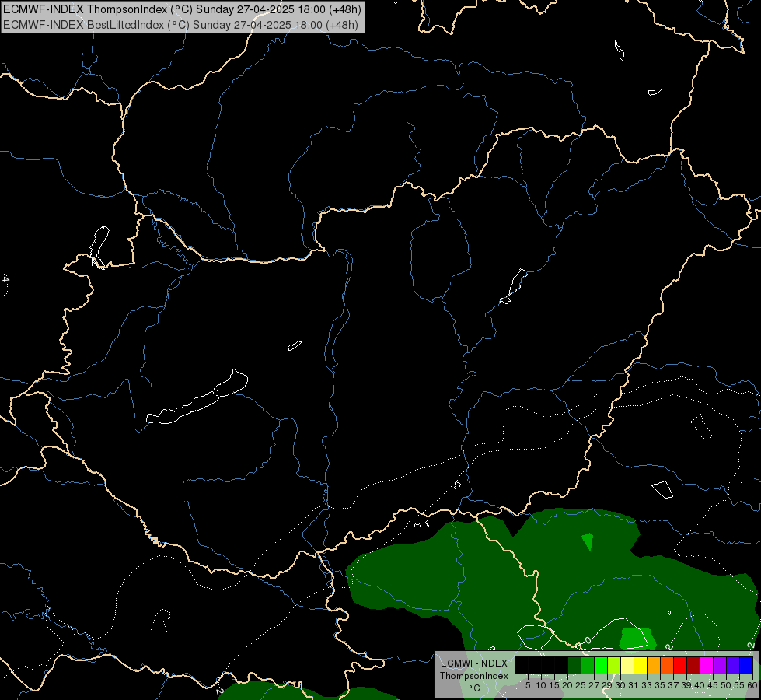Screen dimensions: 761x700
Task: Select the ECMWF-INDEX BestLiftedIndex title line
Action: pyautogui.click(x=180, y=24)
